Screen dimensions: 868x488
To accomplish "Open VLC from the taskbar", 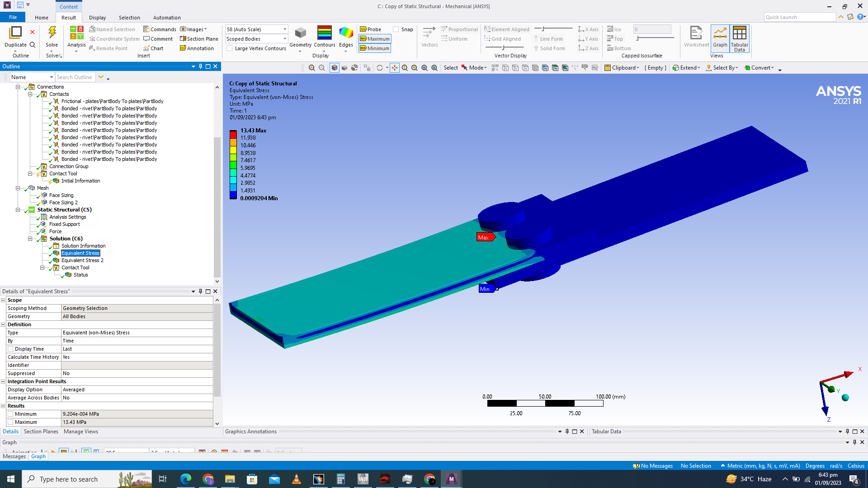I will [x=297, y=479].
